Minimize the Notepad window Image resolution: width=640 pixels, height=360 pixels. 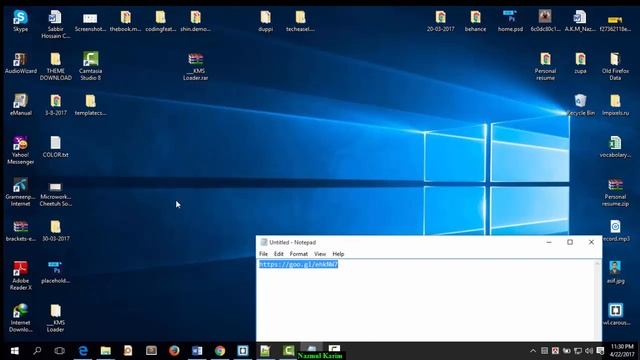[549, 242]
